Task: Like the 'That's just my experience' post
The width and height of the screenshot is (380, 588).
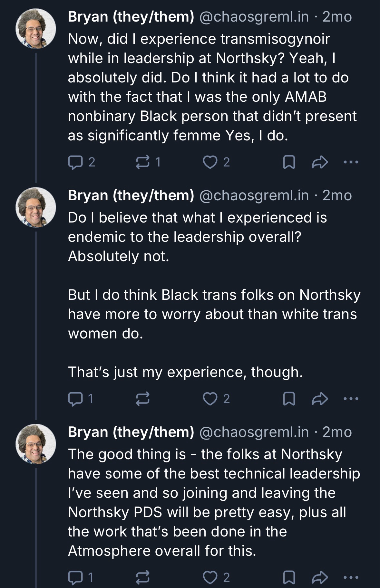Action: point(210,399)
